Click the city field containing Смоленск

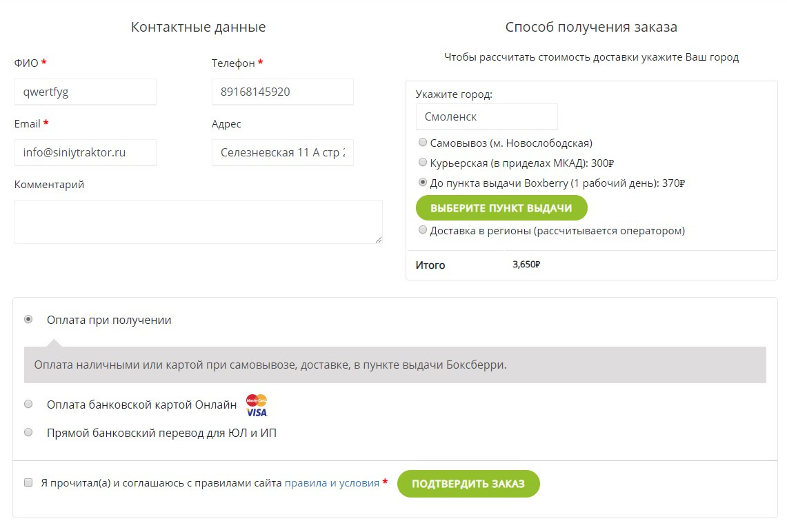487,117
